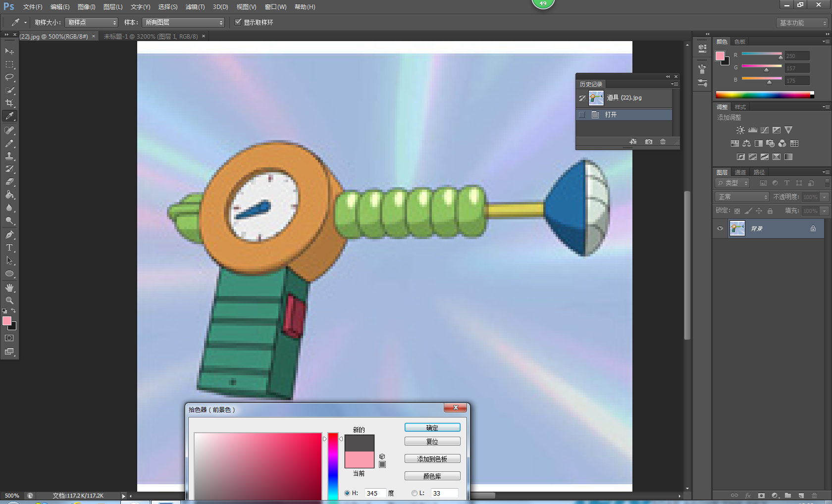Click the 确定 button in color picker
832x504 pixels.
click(432, 428)
